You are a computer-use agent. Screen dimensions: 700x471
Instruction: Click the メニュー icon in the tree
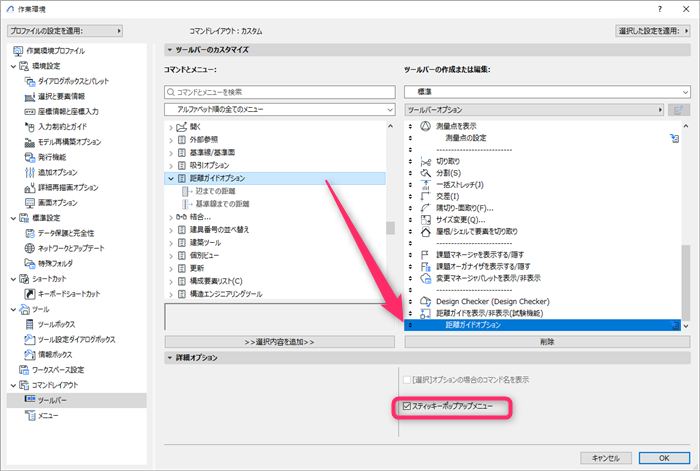tap(30, 415)
